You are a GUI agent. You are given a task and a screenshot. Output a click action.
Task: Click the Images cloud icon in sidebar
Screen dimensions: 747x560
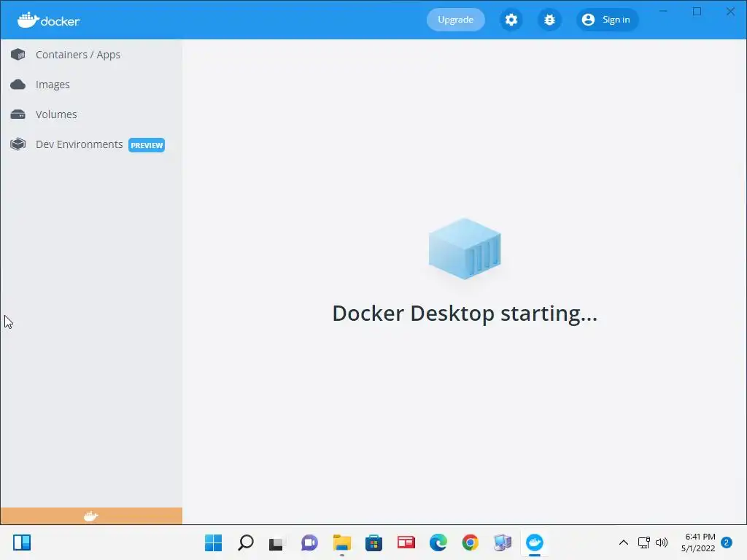pos(18,85)
